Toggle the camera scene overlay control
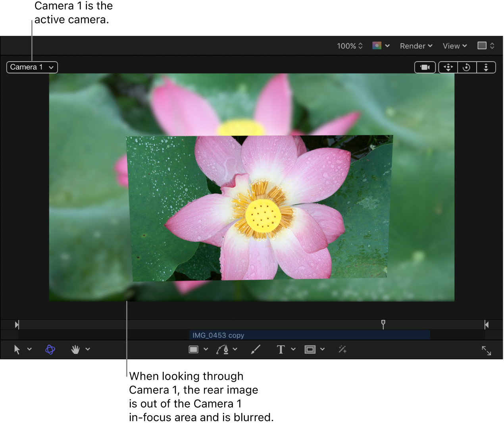The width and height of the screenshot is (504, 425). pos(425,67)
